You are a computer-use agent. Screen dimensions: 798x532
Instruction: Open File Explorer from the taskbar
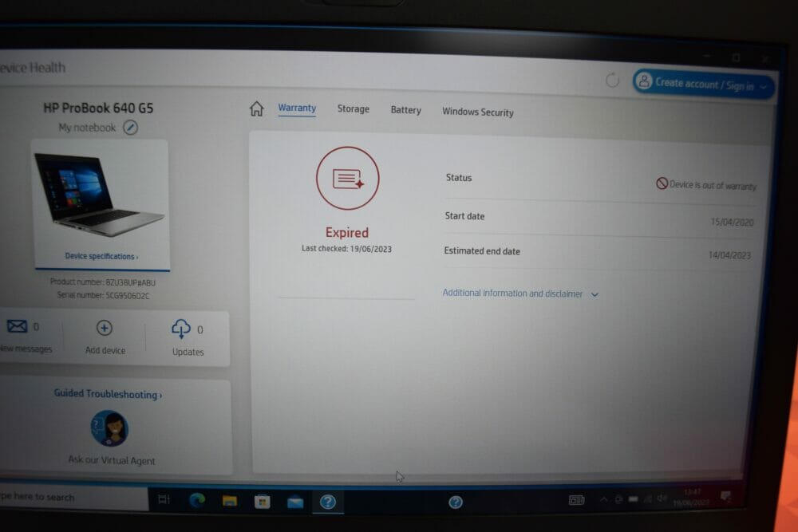click(x=230, y=501)
